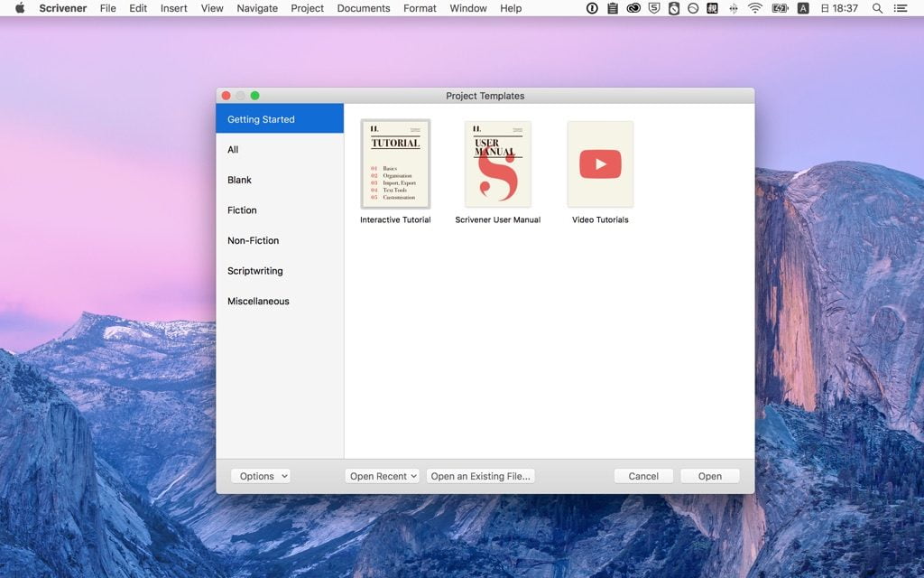Open the Navigate menu
Image resolution: width=924 pixels, height=578 pixels.
[257, 8]
